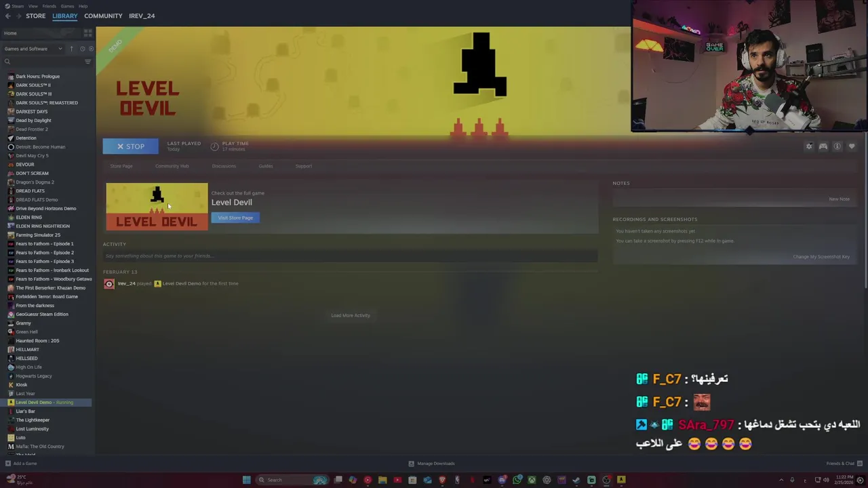Open Xbox app from taskbar
868x488 pixels.
click(x=532, y=480)
